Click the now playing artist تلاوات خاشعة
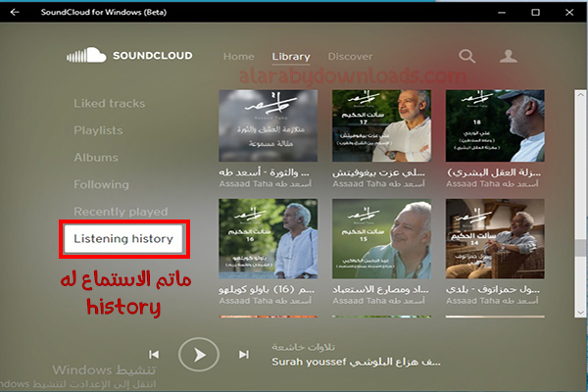The width and height of the screenshot is (588, 392). coord(304,347)
